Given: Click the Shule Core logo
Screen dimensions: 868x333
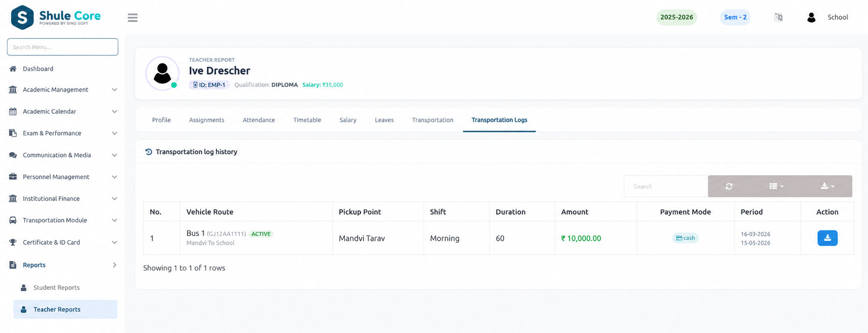Looking at the screenshot, I should coord(56,17).
